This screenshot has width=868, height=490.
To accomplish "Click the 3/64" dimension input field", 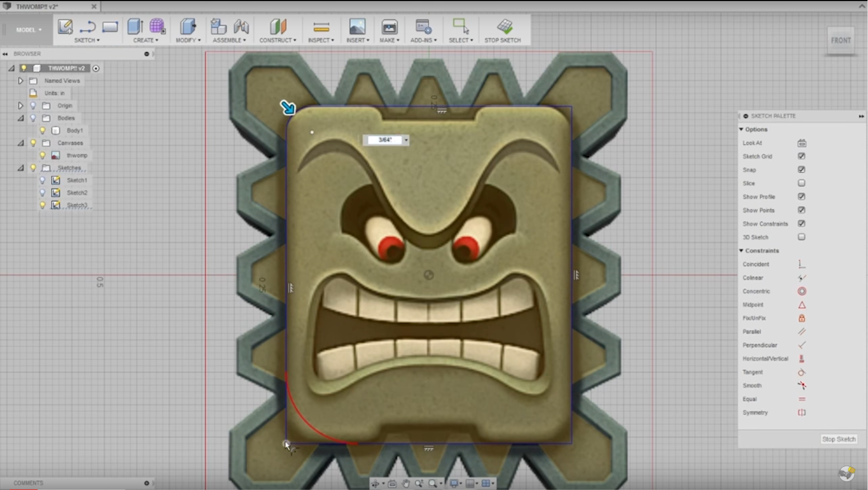I will pyautogui.click(x=385, y=140).
